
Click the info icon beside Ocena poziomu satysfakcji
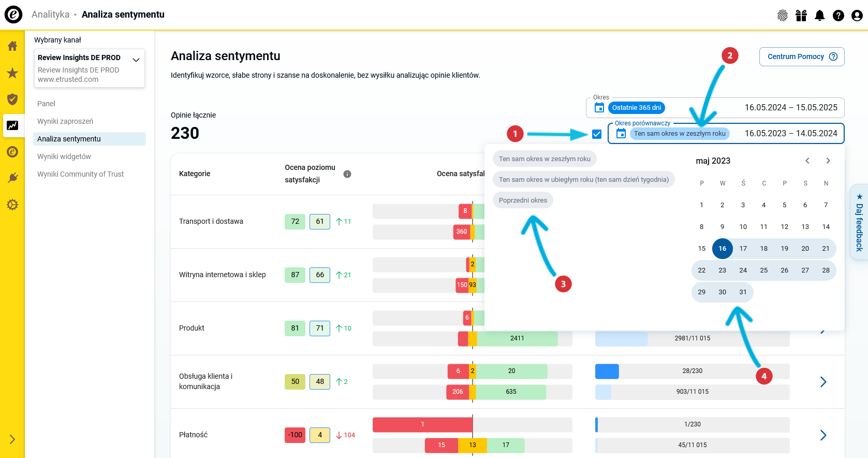[x=347, y=174]
